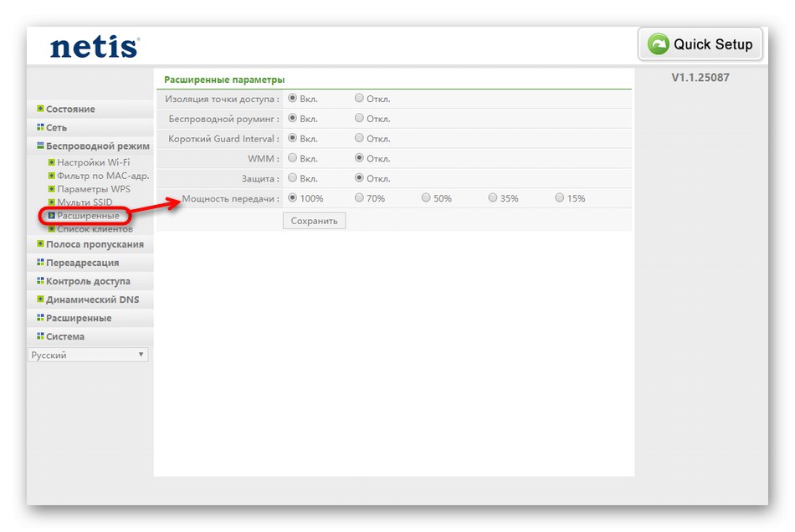Click the Мощность передачи label

(230, 198)
